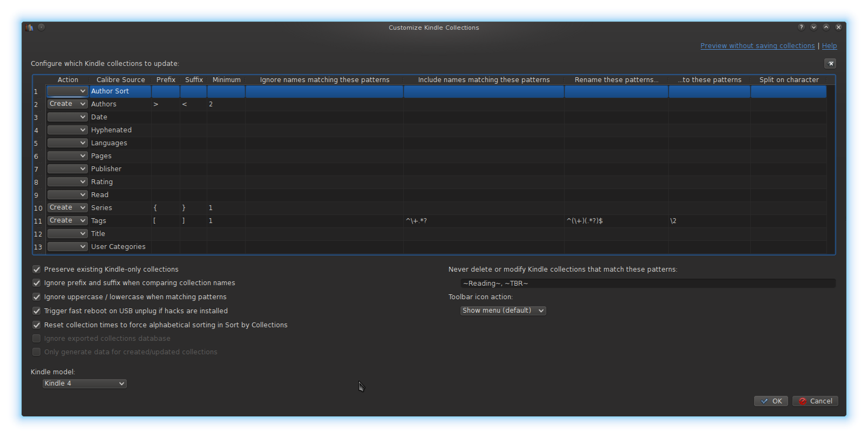Click Series suffix cell containing }
Image resolution: width=868 pixels, height=438 pixels.
pos(194,208)
